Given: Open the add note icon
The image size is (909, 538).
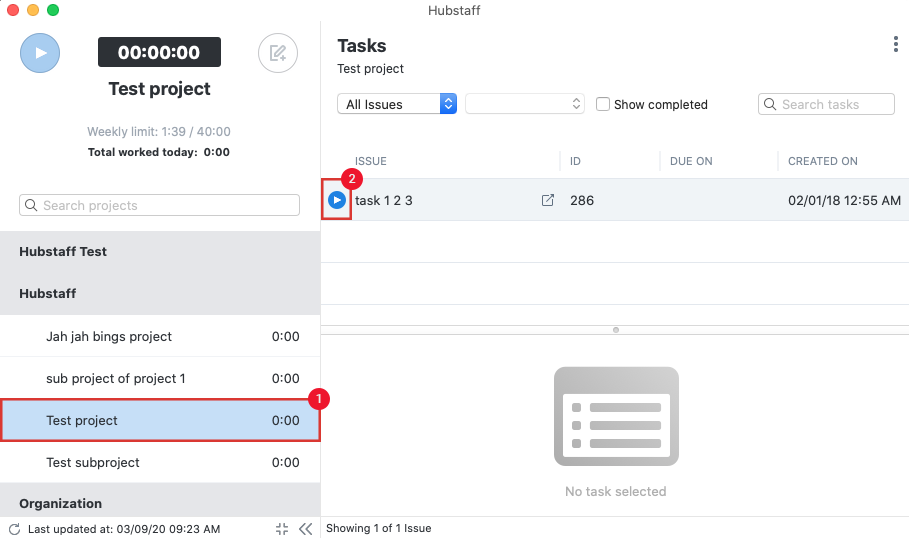Looking at the screenshot, I should tap(278, 53).
